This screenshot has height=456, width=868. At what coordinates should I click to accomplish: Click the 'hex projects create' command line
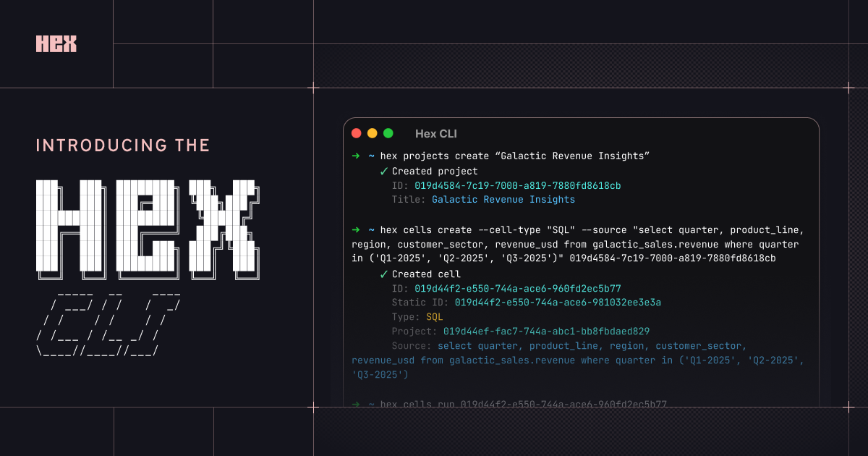tap(516, 156)
